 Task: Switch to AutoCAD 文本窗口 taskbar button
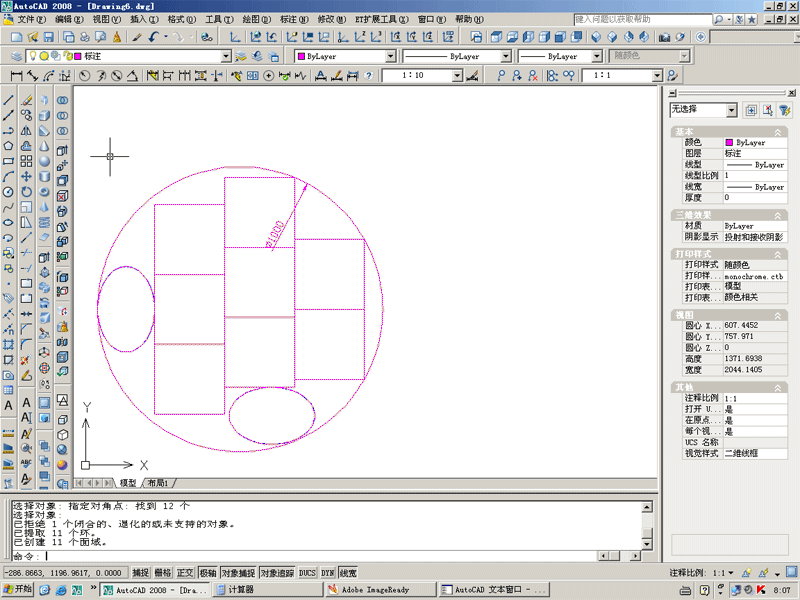[494, 589]
